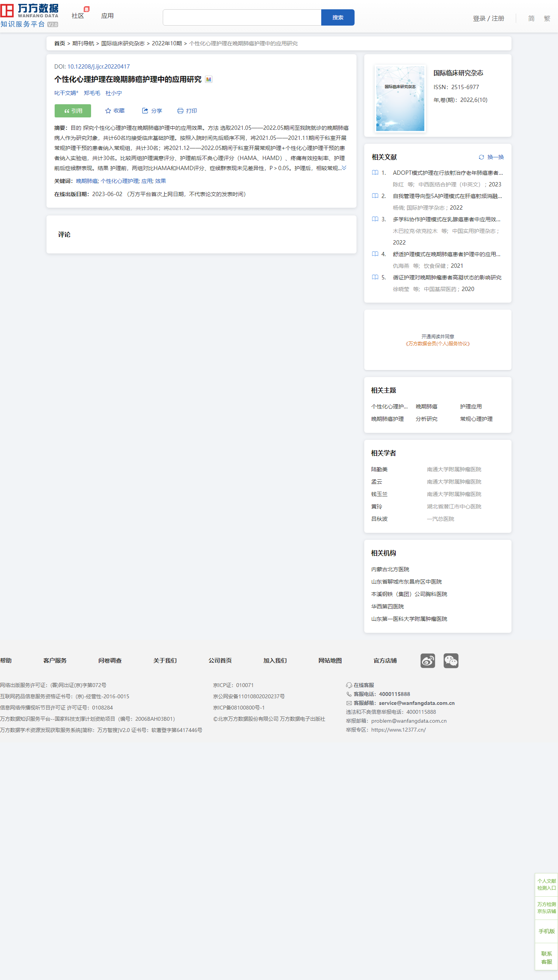Click the refresh icon 换一换 in related literature
The image size is (558, 980).
point(481,157)
